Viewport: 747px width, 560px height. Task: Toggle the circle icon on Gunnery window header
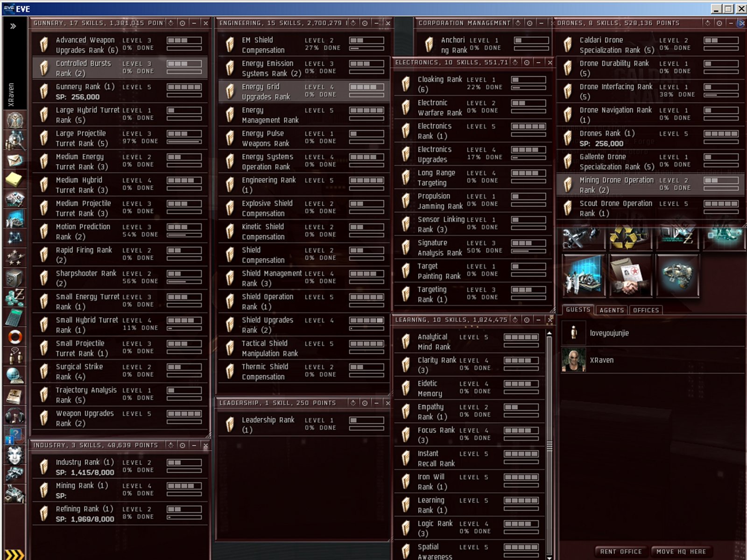point(183,23)
